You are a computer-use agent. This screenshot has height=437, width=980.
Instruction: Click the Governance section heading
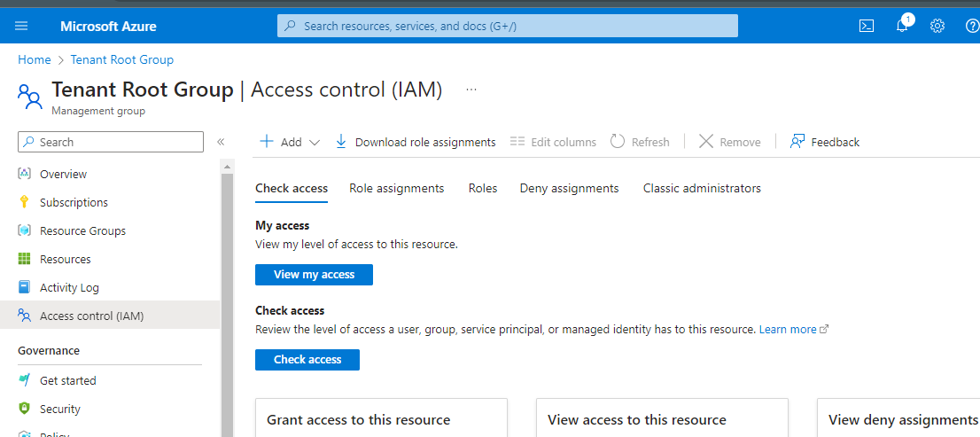49,351
